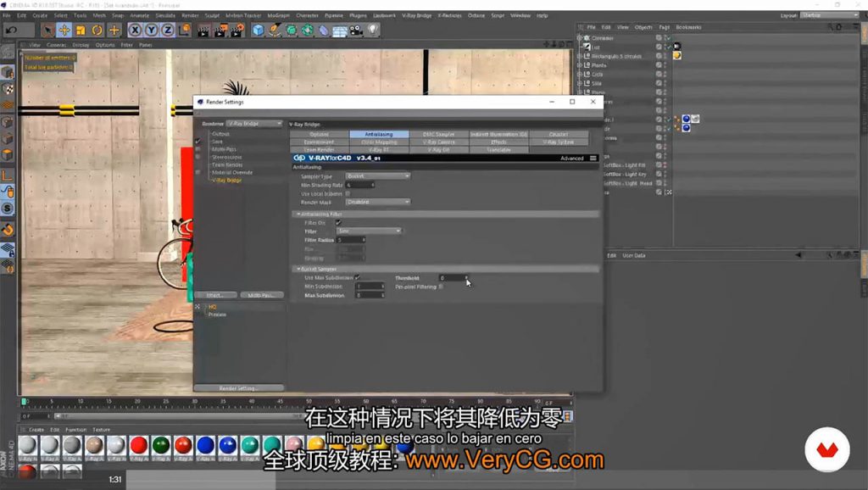Image resolution: width=868 pixels, height=490 pixels.
Task: Click Render to Picture Viewer icon
Action: [x=220, y=30]
